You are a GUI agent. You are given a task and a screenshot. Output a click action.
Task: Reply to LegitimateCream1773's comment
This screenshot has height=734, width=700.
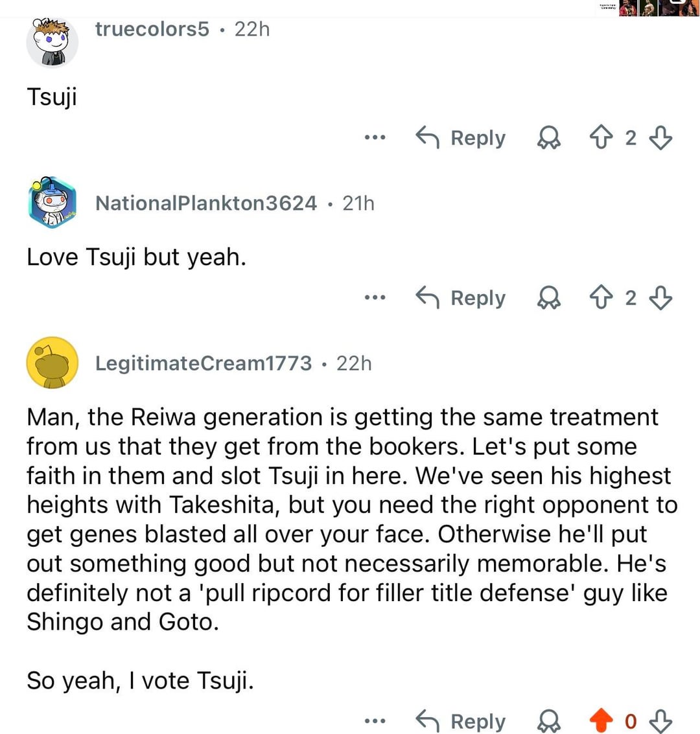coord(461,720)
